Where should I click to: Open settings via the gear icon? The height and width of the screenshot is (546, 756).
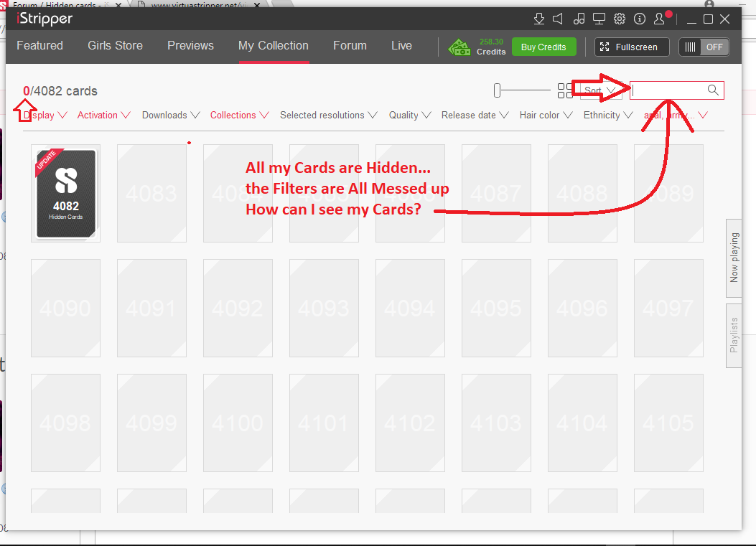coord(620,19)
